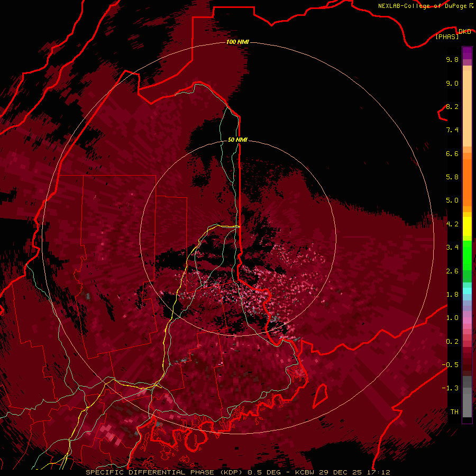The width and height of the screenshot is (476, 476).
Task: Click the 6.6 value on color scale
Action: 452,153
